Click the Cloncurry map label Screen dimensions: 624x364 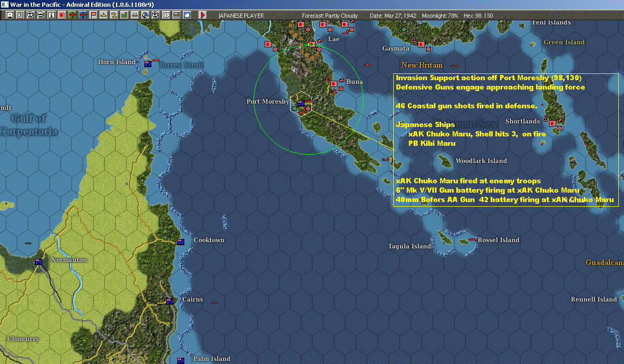pyautogui.click(x=23, y=339)
